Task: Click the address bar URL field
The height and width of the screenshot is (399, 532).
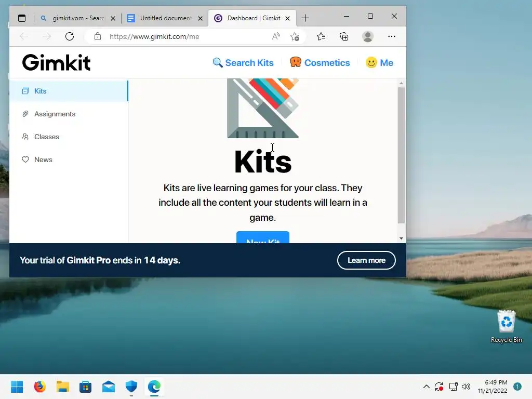Action: (154, 37)
